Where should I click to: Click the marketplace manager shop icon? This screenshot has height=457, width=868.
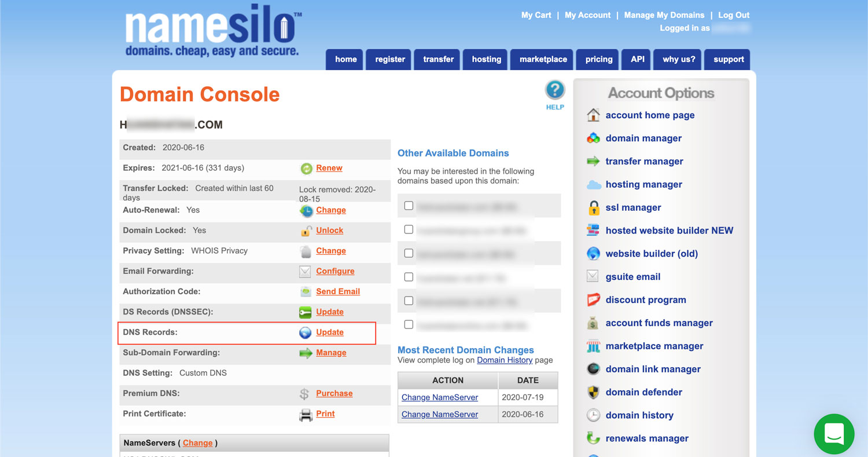click(x=593, y=346)
